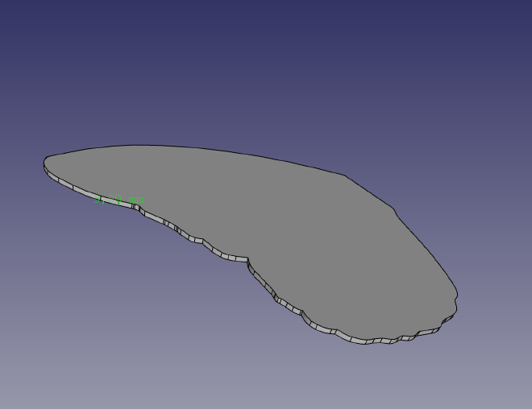Select the side wall beneath the dimension label
The image size is (532, 409).
click(x=115, y=201)
